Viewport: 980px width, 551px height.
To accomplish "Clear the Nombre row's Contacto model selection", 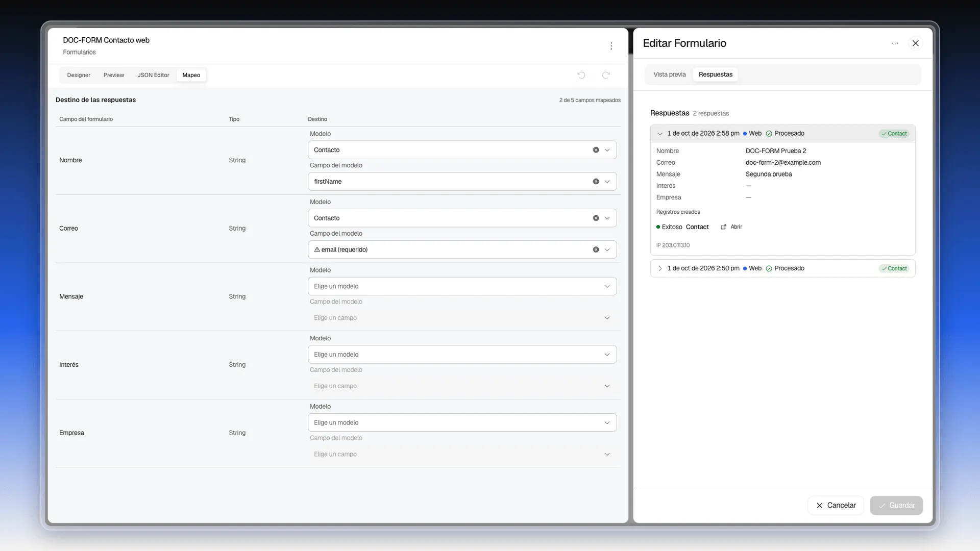I will pos(596,150).
